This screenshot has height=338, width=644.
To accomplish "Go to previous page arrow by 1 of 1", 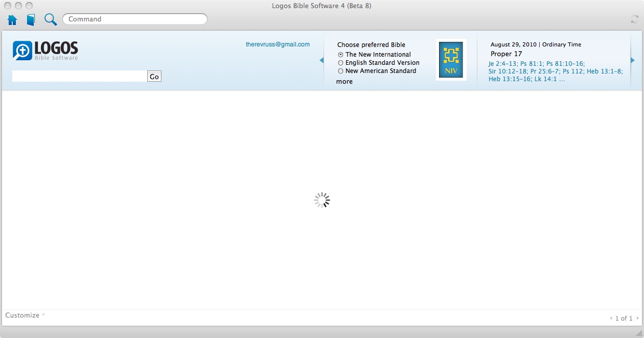I will (x=611, y=318).
